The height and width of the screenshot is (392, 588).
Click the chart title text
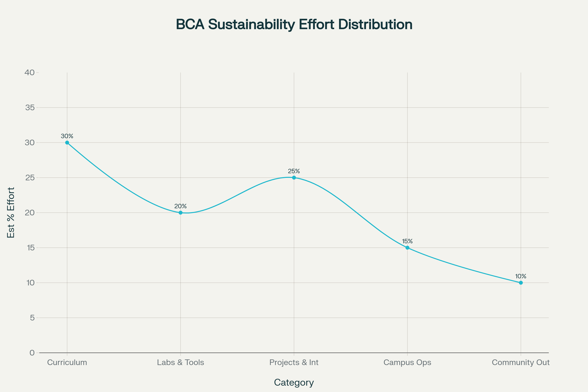coord(294,24)
